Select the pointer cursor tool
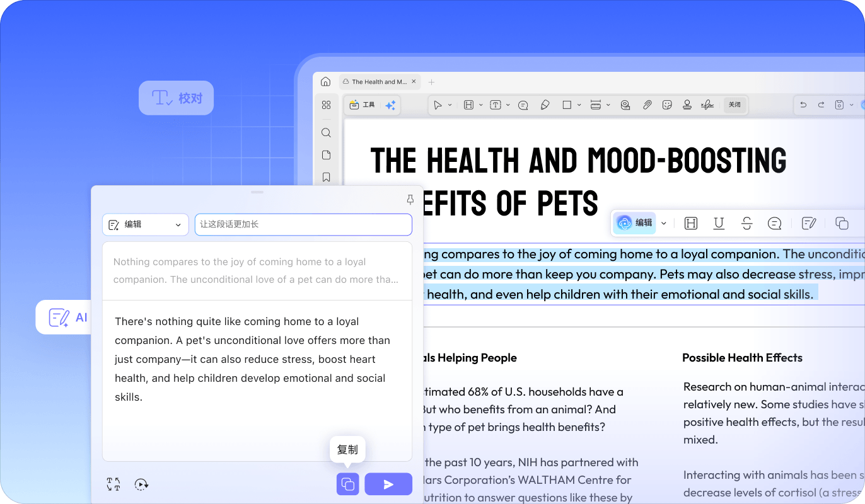This screenshot has width=865, height=504. tap(438, 105)
